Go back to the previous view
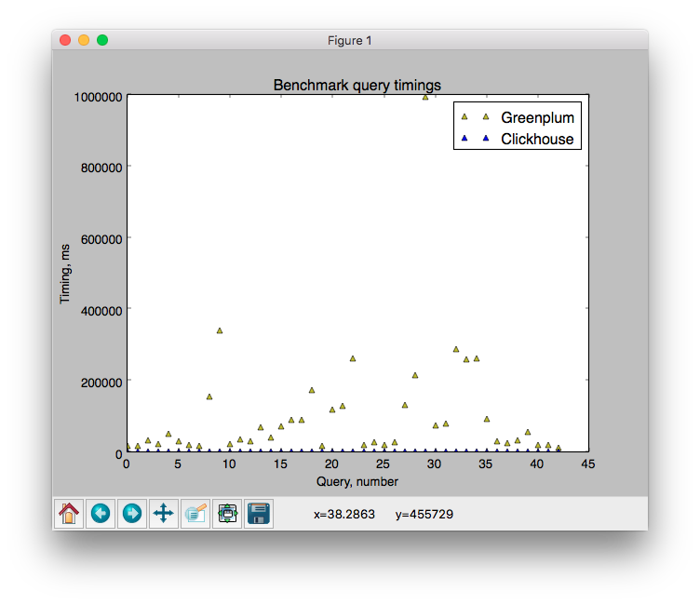Image resolution: width=700 pixels, height=605 pixels. (x=101, y=513)
